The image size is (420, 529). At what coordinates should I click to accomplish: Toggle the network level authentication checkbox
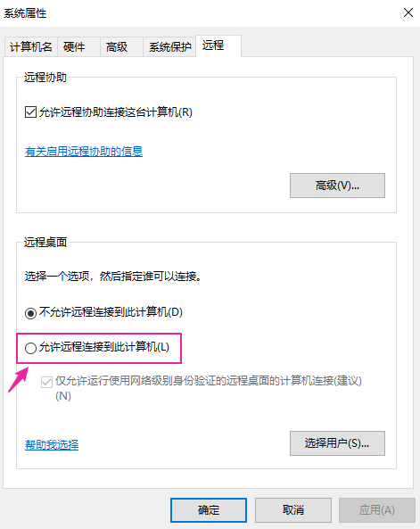pyautogui.click(x=46, y=382)
